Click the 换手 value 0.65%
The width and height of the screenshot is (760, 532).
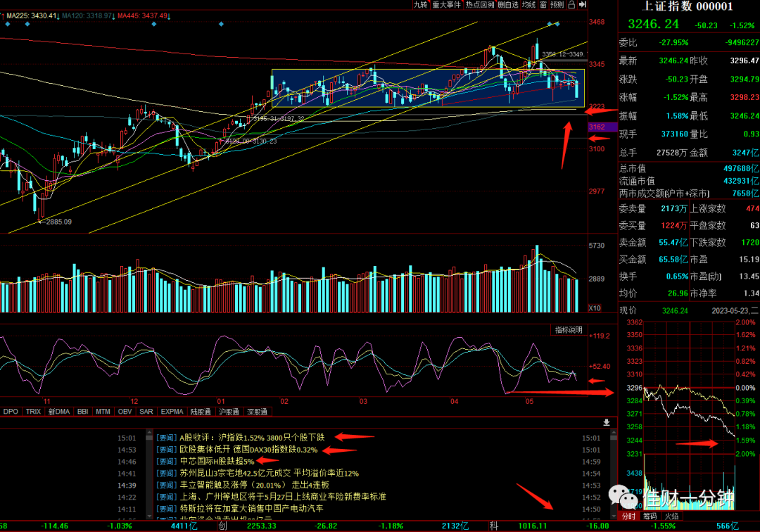(x=677, y=276)
